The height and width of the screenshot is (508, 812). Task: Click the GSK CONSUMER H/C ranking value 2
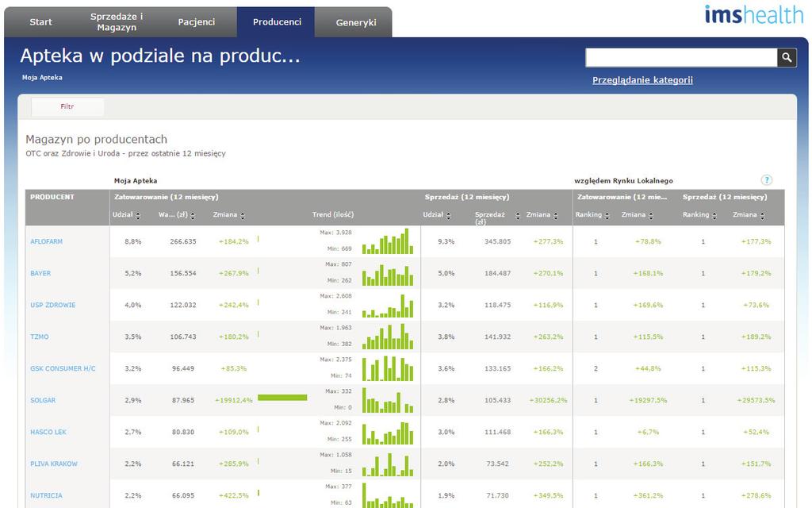(x=596, y=368)
